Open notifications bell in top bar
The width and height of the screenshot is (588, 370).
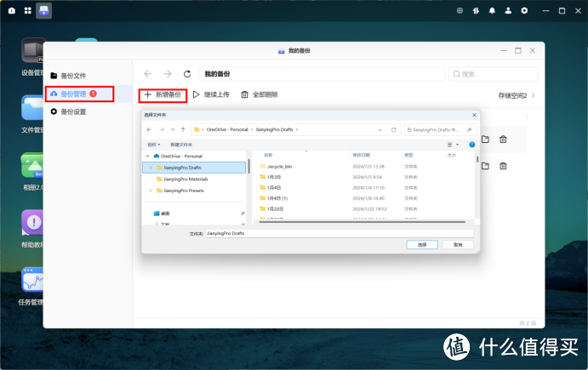[492, 10]
